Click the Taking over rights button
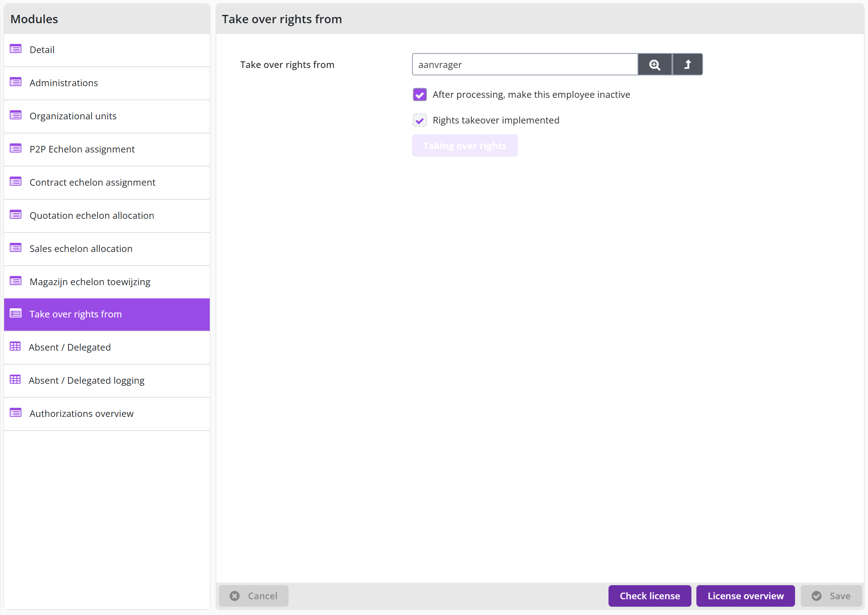This screenshot has height=615, width=868. (465, 146)
